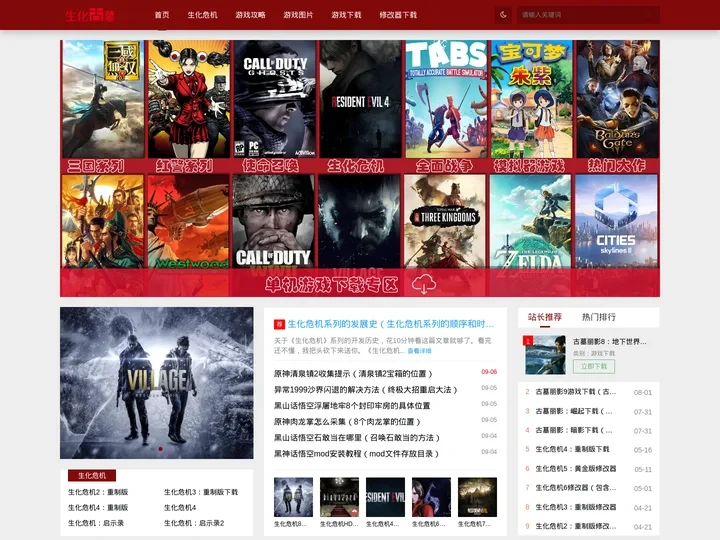Screen dimensions: 720x540
Task: Open the 生化危机2：重制版 link
Action: pos(98,492)
